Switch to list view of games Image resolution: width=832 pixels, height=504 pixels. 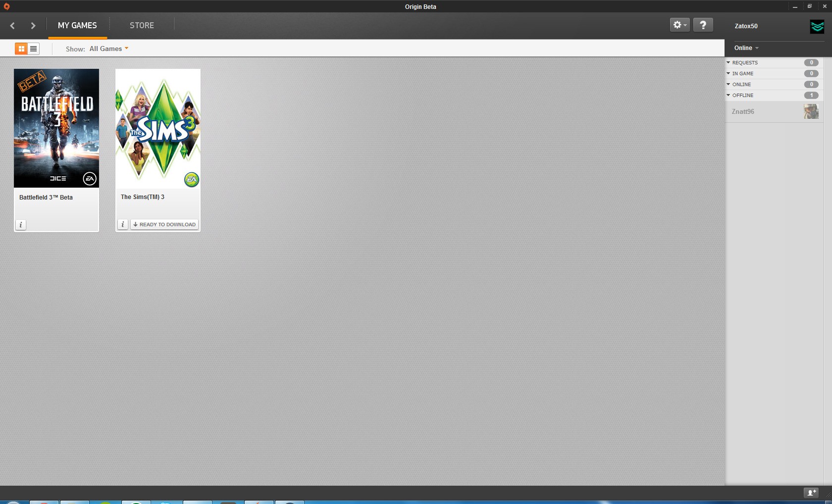coord(33,49)
